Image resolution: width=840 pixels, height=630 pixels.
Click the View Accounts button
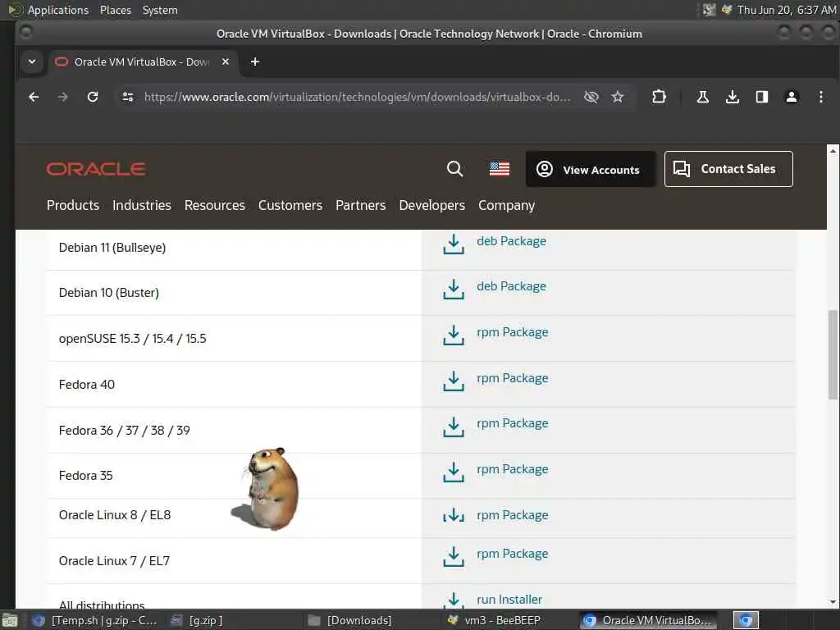591,169
